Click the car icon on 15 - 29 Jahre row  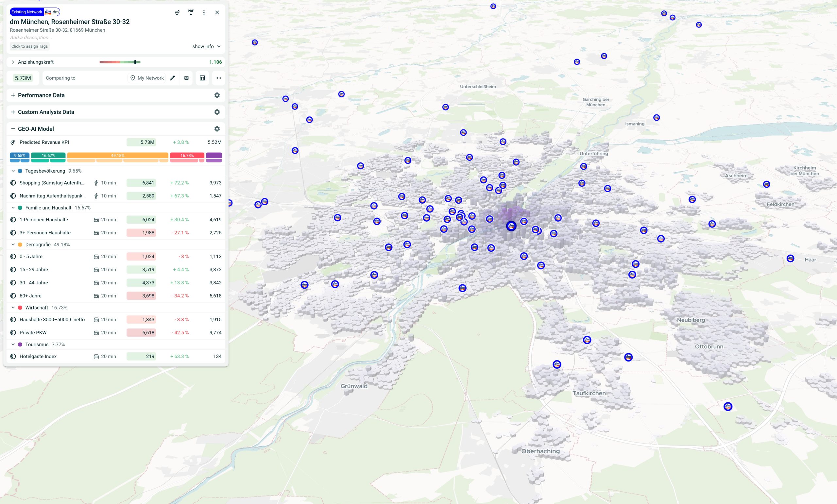coord(96,270)
